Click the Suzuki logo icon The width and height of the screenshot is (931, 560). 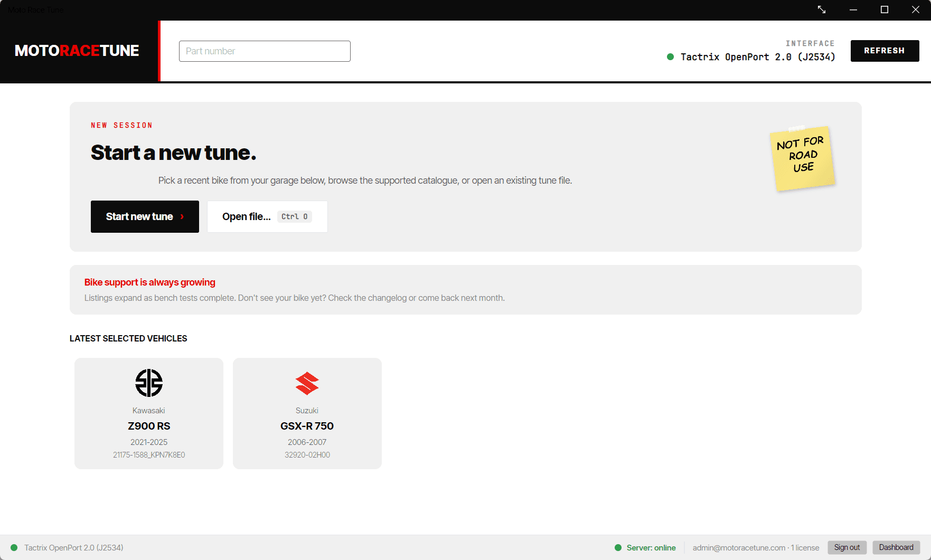point(307,384)
